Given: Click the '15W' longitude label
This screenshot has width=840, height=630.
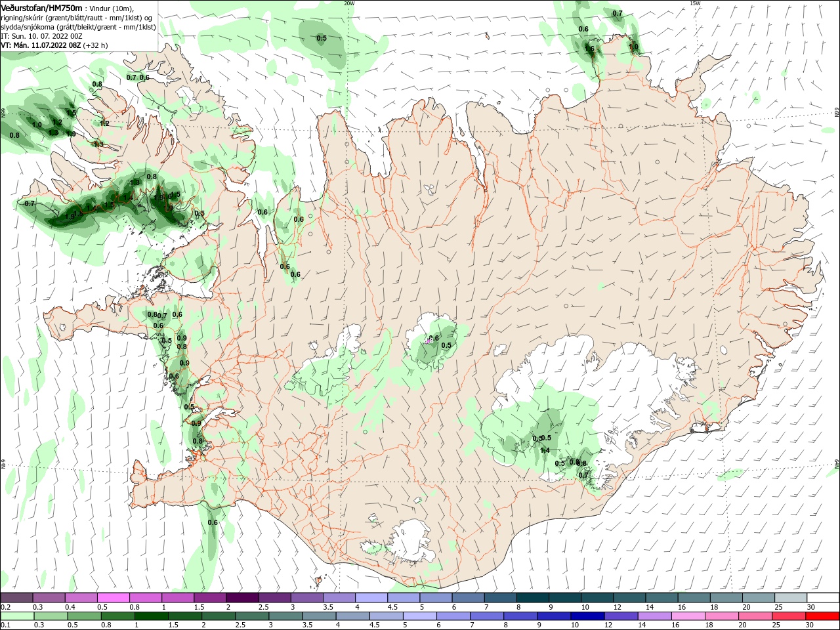Looking at the screenshot, I should tap(696, 3).
